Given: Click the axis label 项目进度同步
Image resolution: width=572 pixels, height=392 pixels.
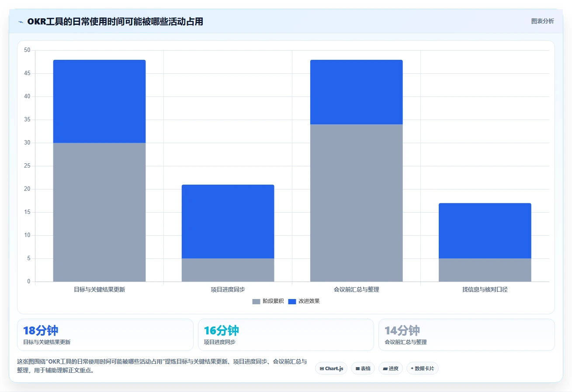Looking at the screenshot, I should pos(228,289).
